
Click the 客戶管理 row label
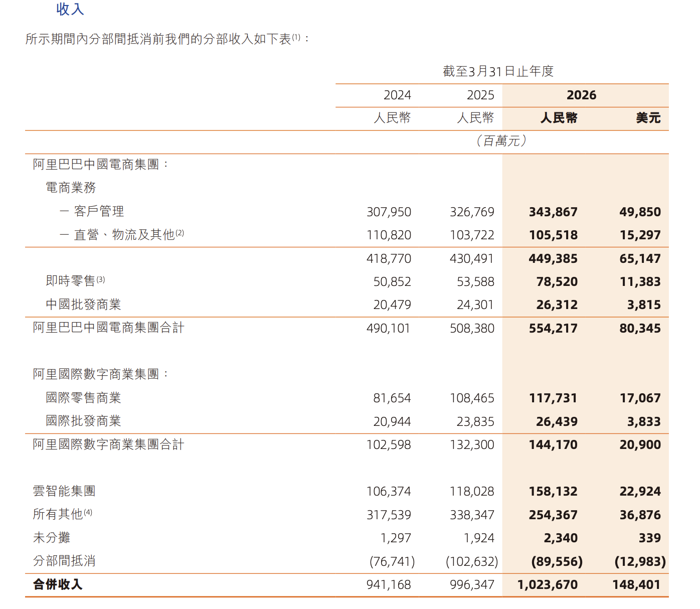point(99,211)
